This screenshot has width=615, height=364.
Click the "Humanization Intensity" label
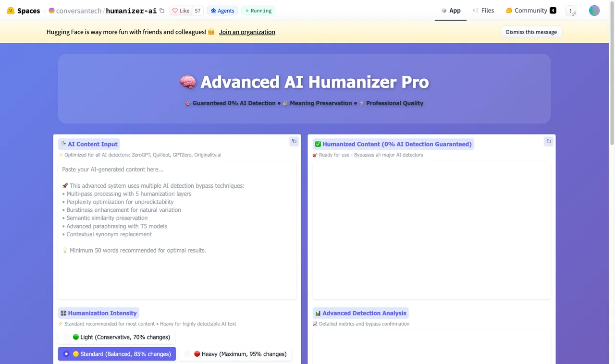coord(98,313)
